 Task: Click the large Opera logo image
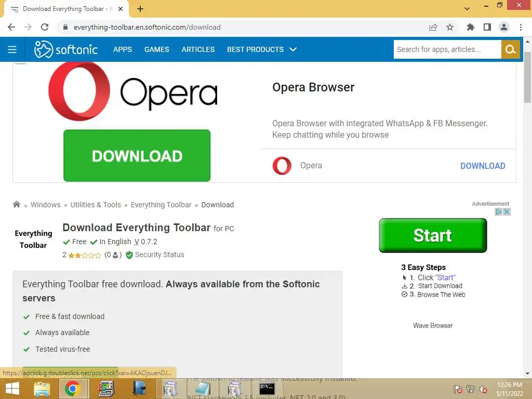pyautogui.click(x=132, y=91)
